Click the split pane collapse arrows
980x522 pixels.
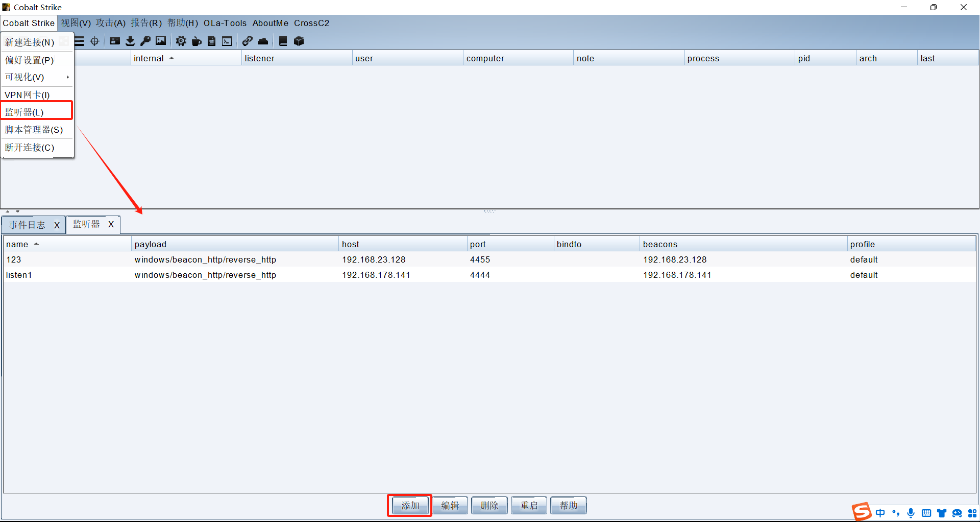(12, 211)
